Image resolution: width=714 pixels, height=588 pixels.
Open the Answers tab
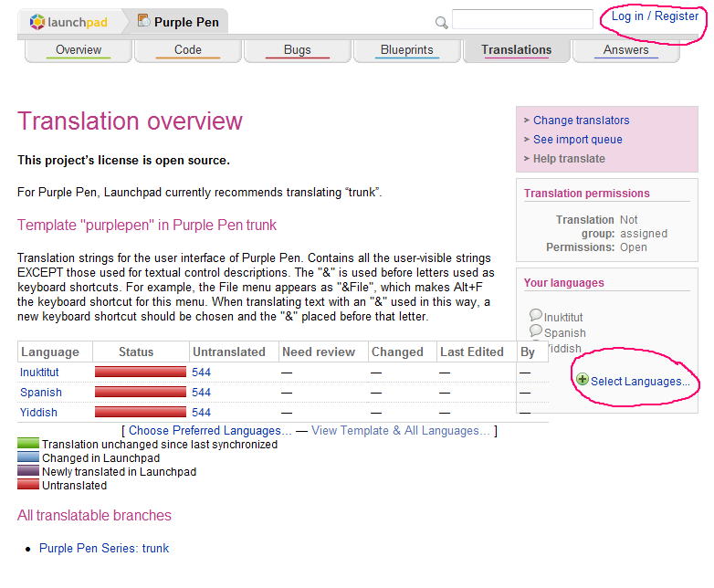tap(626, 49)
